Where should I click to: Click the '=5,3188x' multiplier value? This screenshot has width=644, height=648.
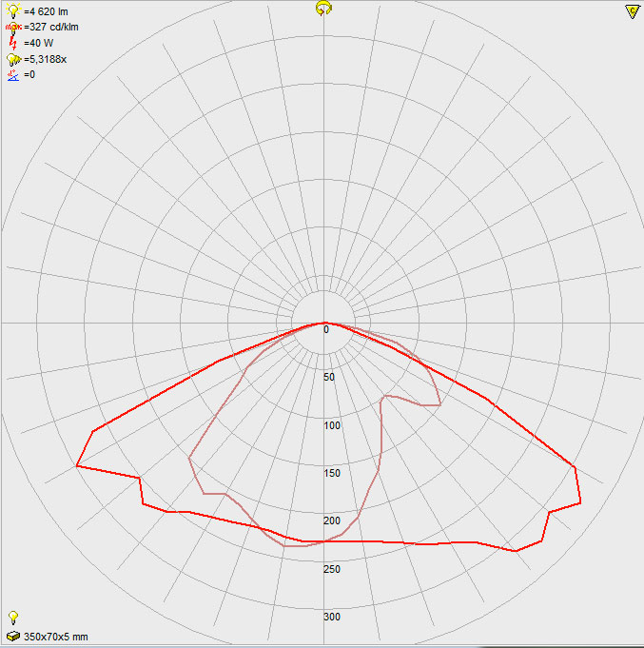[45, 60]
